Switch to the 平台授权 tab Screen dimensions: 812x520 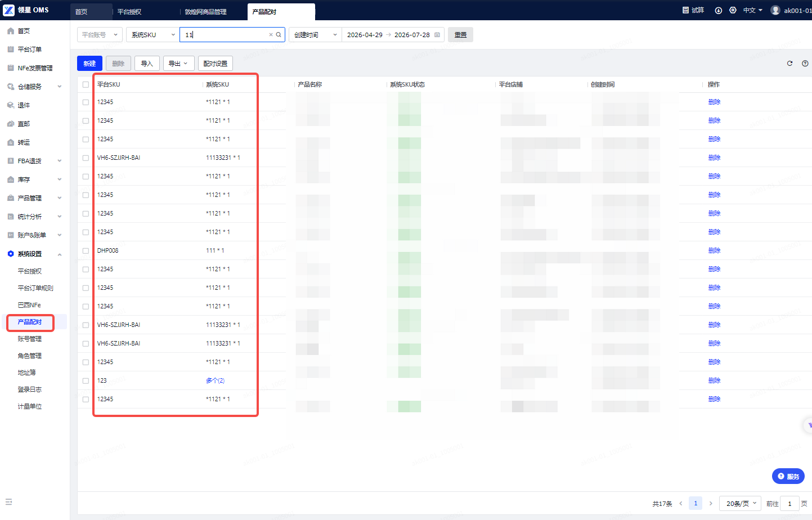pyautogui.click(x=129, y=12)
